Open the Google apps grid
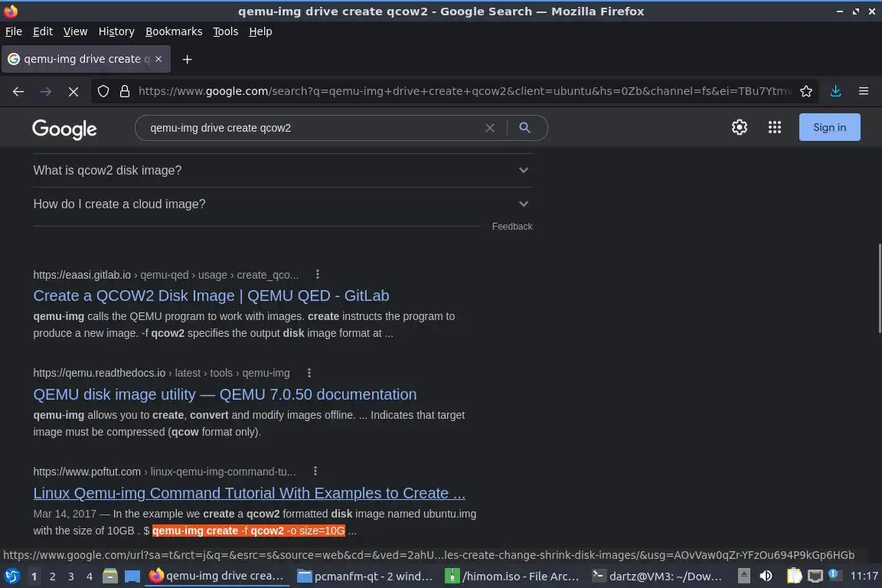 775,127
